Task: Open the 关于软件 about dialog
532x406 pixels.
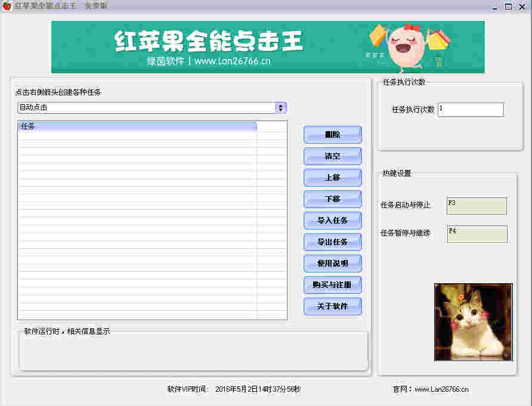Action: point(332,306)
